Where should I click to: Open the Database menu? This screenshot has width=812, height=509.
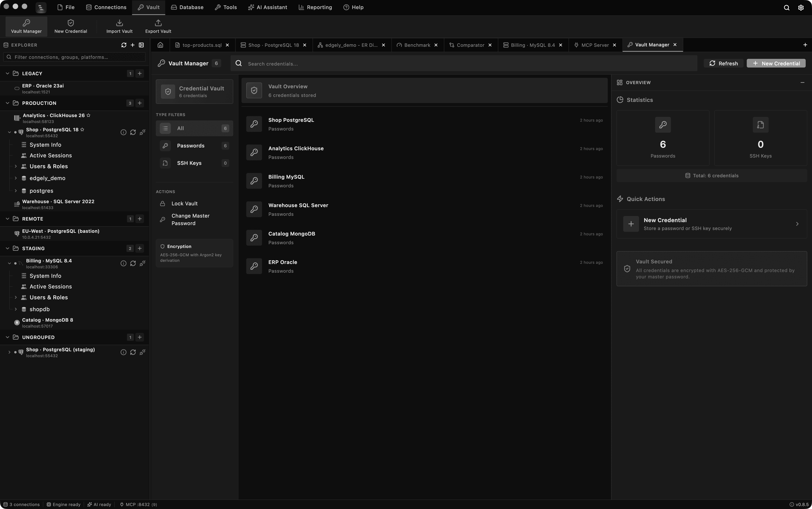[187, 8]
